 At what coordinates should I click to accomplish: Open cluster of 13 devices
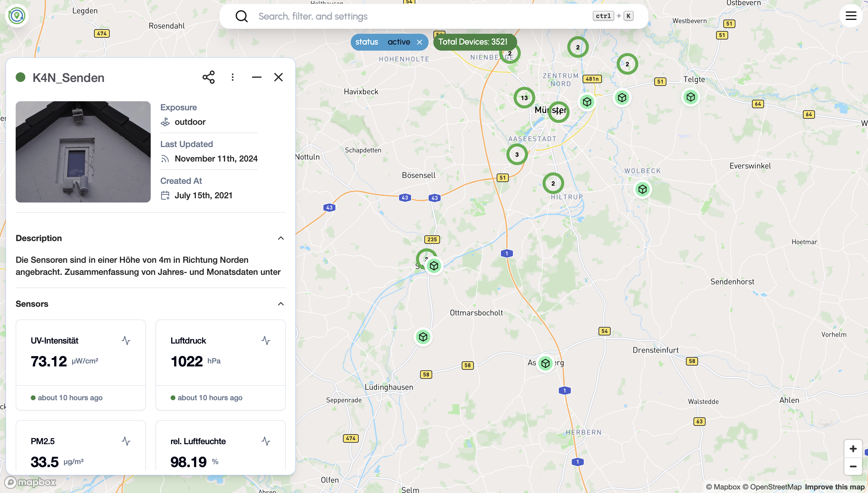tap(524, 98)
